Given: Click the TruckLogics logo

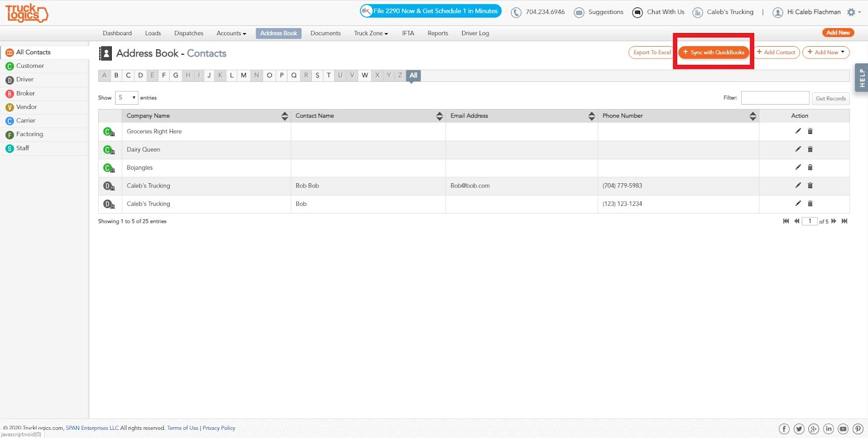Looking at the screenshot, I should point(27,12).
